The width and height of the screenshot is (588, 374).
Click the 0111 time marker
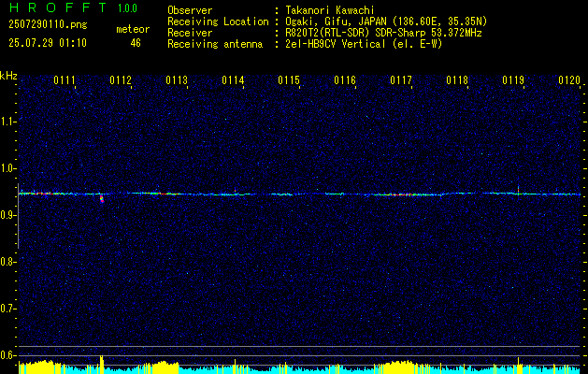[x=65, y=80]
